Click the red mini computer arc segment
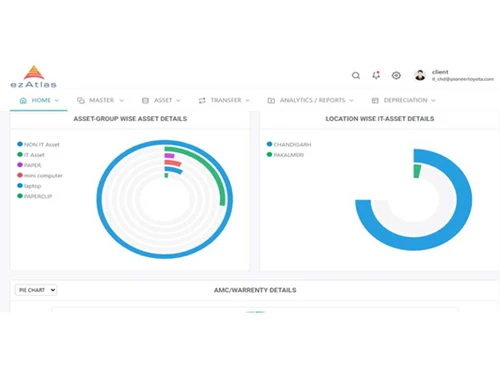The height and width of the screenshot is (375, 500). [x=173, y=163]
